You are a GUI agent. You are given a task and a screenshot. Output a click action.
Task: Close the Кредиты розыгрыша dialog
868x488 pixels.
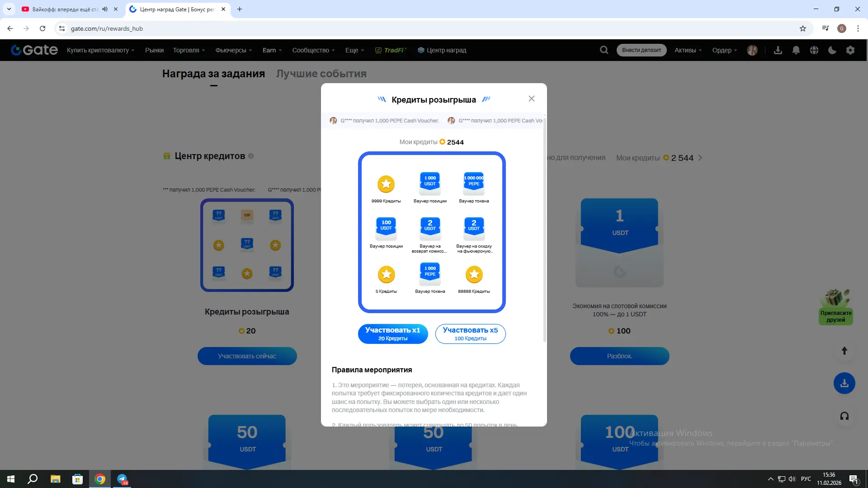[532, 99]
